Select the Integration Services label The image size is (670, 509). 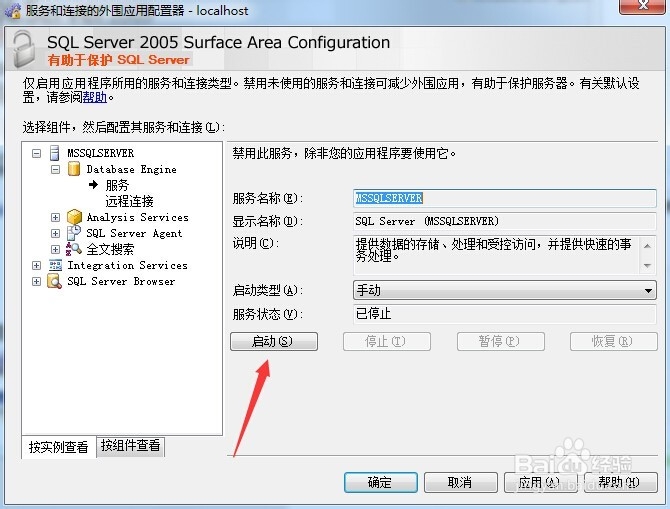click(x=127, y=265)
